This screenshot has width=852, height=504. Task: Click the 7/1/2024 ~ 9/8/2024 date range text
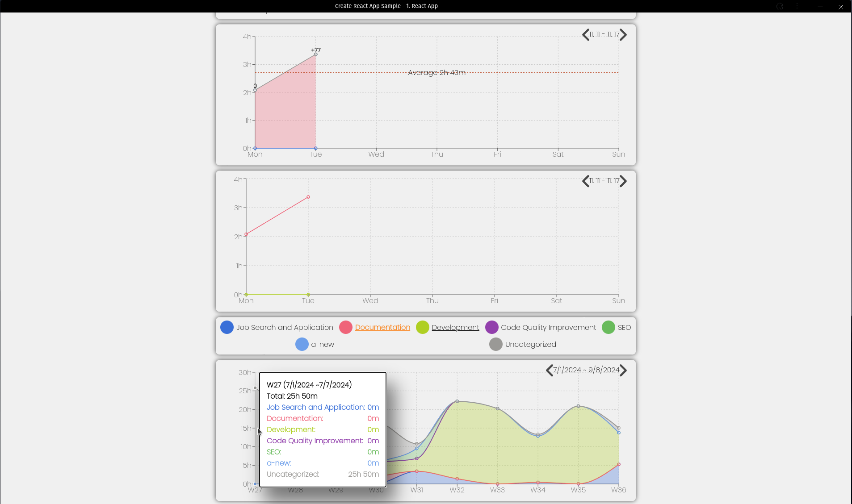pos(586,370)
